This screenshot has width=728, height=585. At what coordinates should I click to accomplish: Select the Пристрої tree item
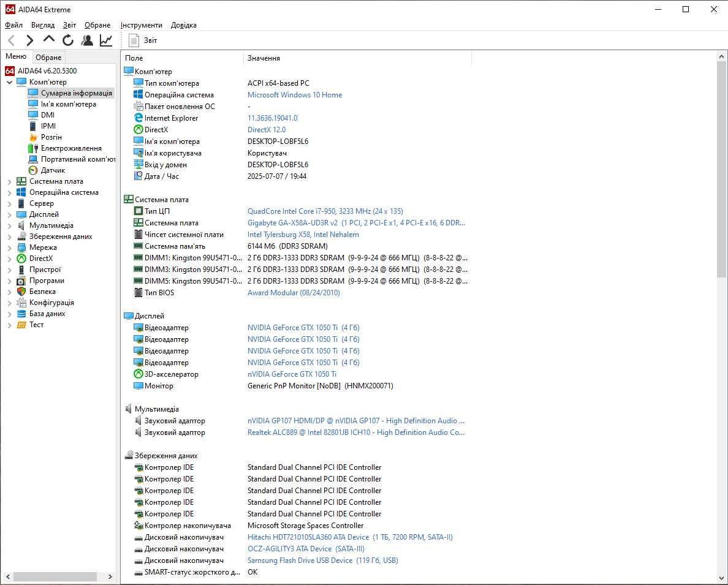(45, 270)
